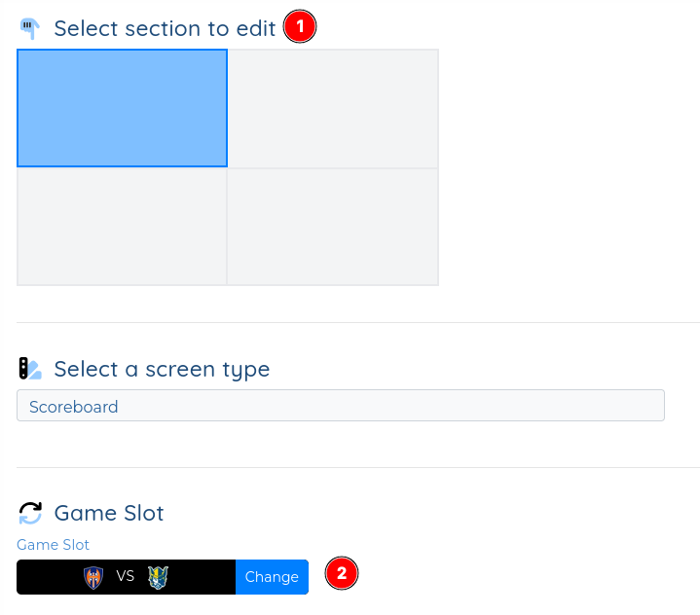This screenshot has width=700, height=615.
Task: Select the highlighted top-left section
Action: (122, 108)
